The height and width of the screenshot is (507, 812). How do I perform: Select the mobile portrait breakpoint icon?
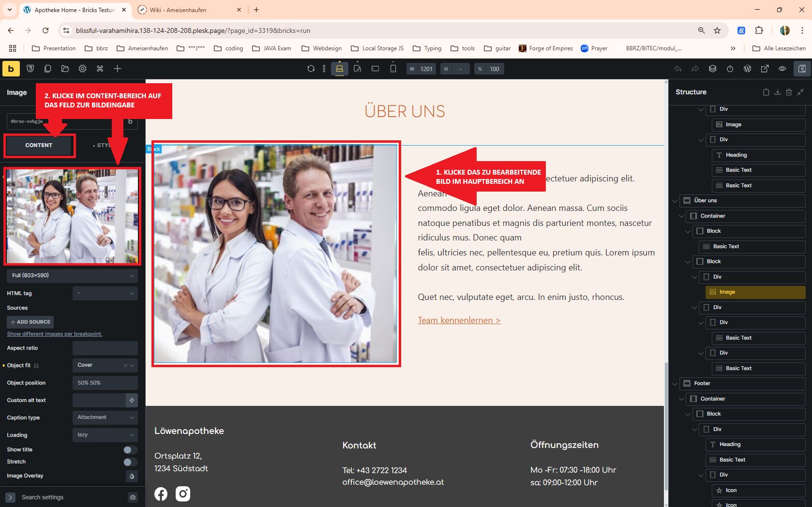[393, 69]
